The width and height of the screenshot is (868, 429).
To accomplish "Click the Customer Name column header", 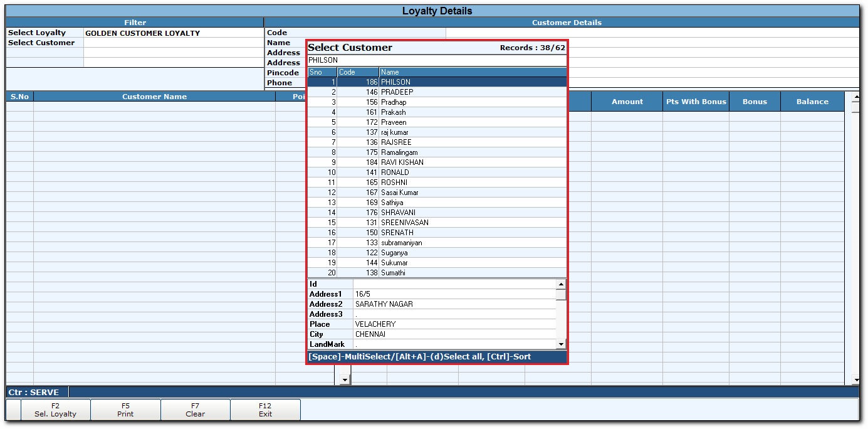I will coord(154,97).
